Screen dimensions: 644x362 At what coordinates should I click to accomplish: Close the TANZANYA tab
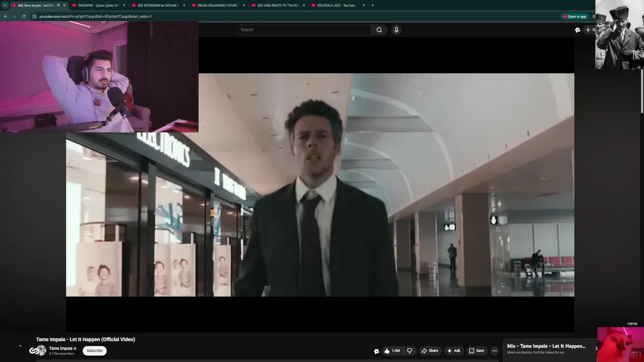pos(124,6)
